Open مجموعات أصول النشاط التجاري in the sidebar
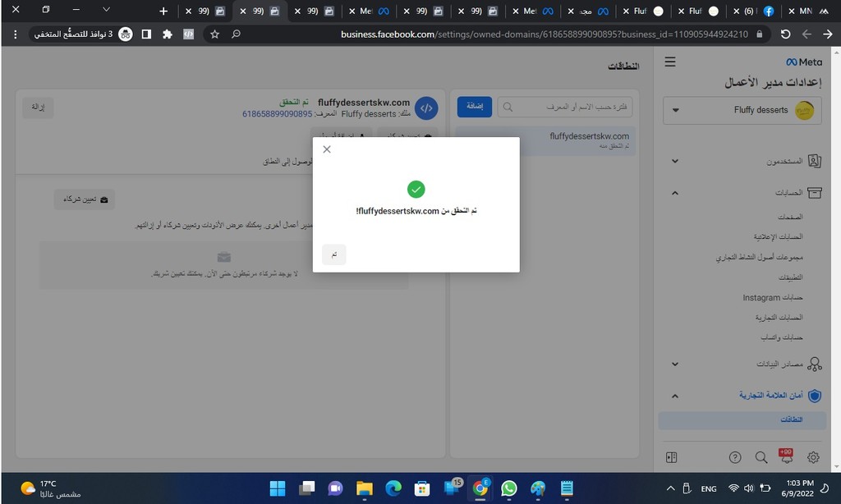Screen dimensions: 841x504 [759, 258]
